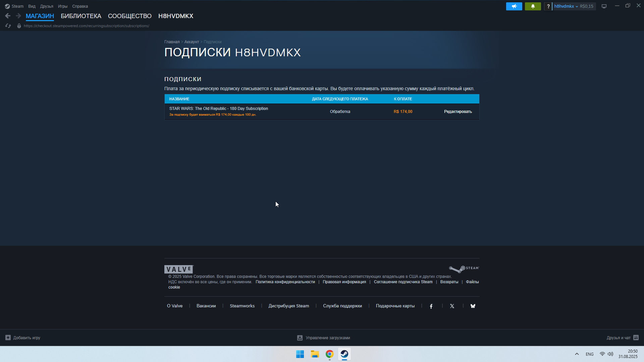Open the H8HVDMKX profile tab
The height and width of the screenshot is (362, 644).
[x=176, y=16]
